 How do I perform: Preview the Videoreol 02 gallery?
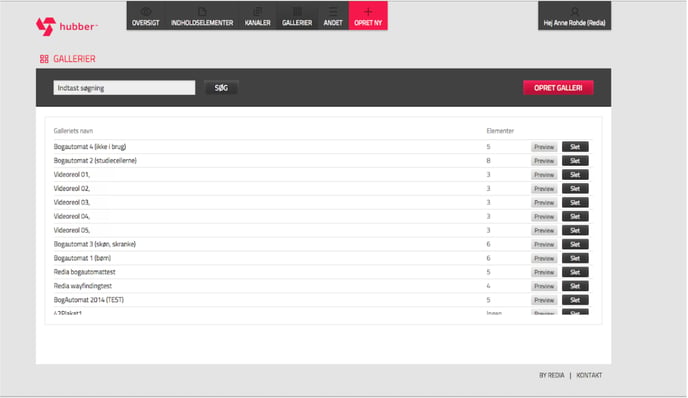point(544,189)
